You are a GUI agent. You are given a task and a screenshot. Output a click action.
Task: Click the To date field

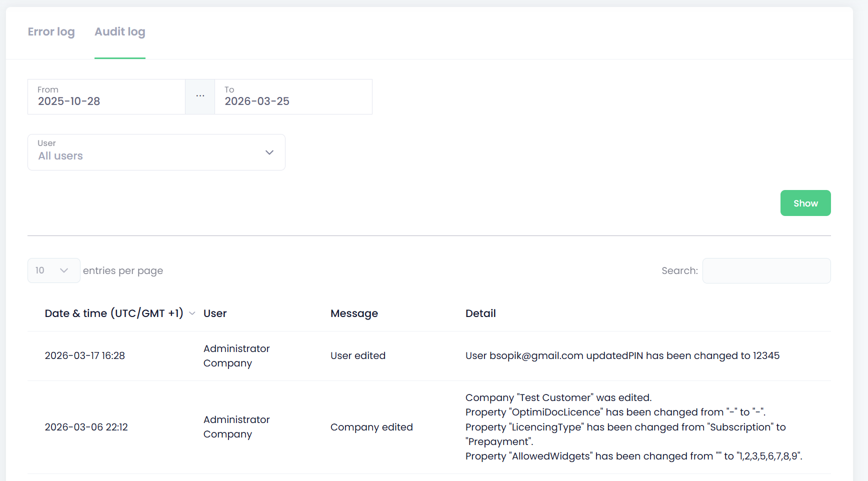coord(293,97)
